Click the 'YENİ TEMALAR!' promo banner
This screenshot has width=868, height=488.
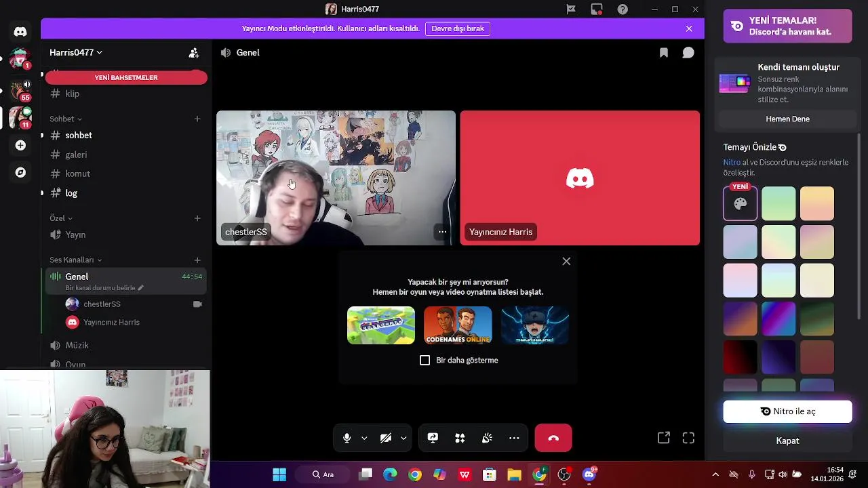click(787, 26)
